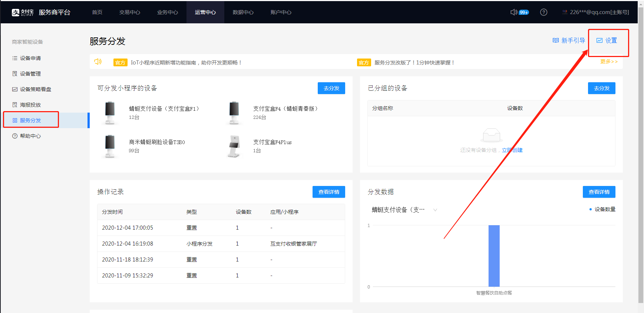Screen dimensions: 644x313
Task: Click the Alipay logo in header
Action: [23, 12]
